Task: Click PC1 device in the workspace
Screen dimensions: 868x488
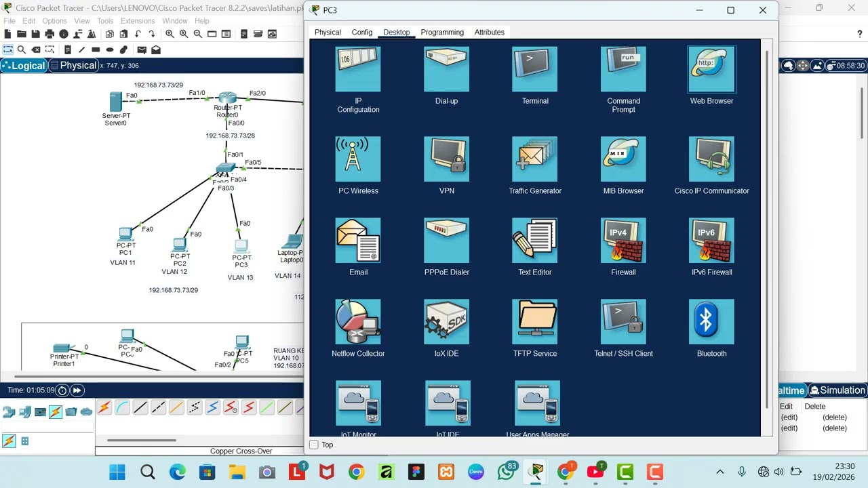Action: click(125, 235)
